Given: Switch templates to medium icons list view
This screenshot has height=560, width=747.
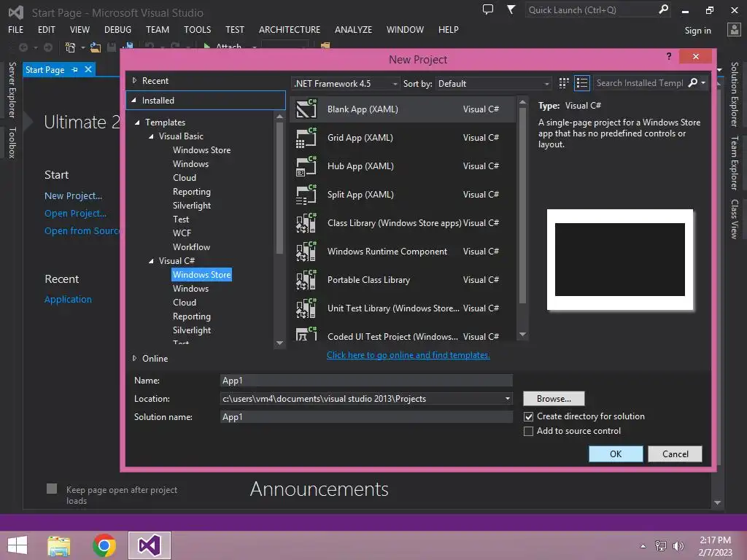Looking at the screenshot, I should pos(581,83).
